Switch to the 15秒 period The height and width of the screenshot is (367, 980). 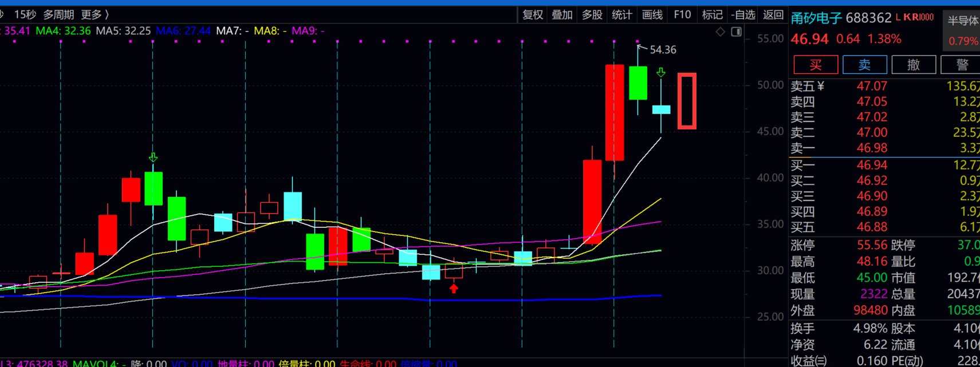(25, 15)
